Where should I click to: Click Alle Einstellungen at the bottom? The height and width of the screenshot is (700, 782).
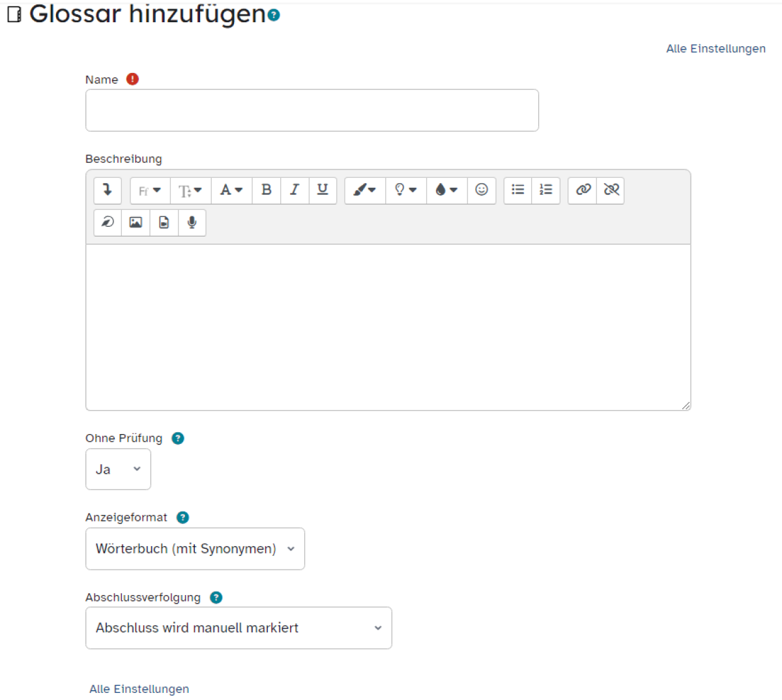click(x=139, y=688)
